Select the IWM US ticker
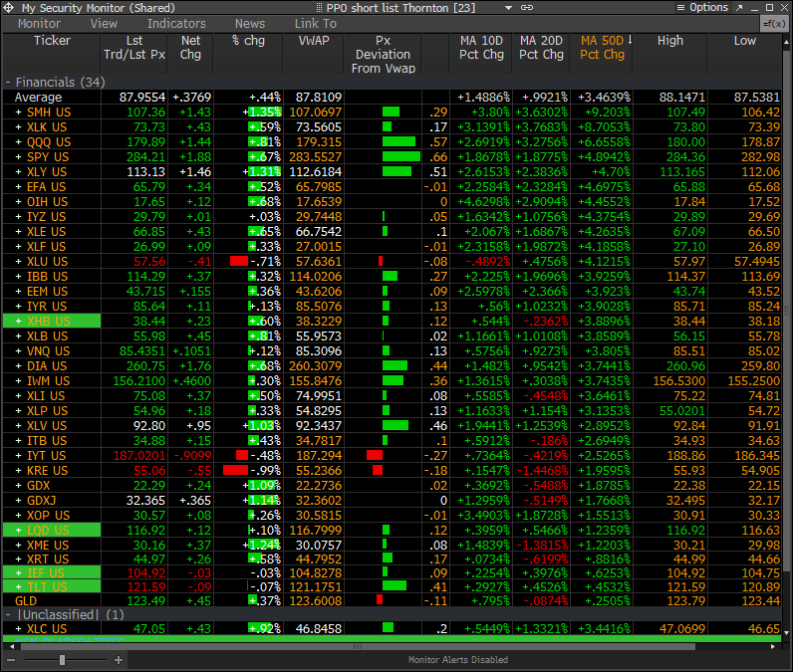This screenshot has width=793, height=672. [48, 381]
